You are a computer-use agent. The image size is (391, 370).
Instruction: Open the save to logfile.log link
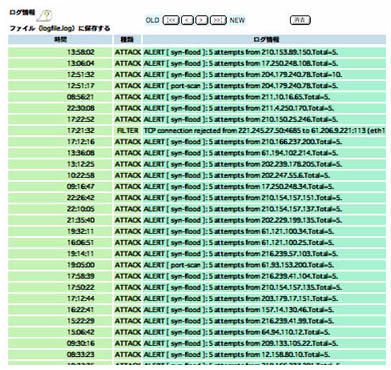tap(59, 28)
